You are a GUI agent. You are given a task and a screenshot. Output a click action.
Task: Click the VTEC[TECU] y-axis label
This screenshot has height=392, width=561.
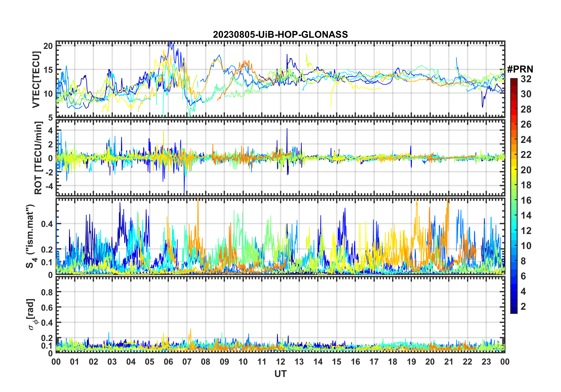coord(36,80)
